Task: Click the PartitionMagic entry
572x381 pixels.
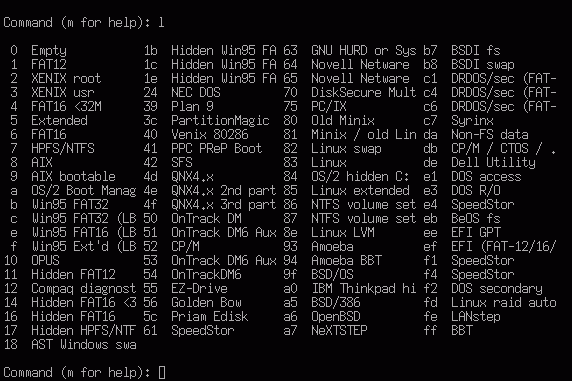Action: click(220, 120)
